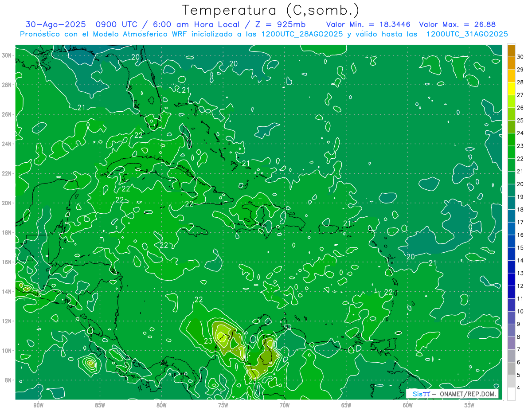The height and width of the screenshot is (411, 532).
Task: Click the white bottom swatch below 4 on the colorbar
Action: click(511, 394)
